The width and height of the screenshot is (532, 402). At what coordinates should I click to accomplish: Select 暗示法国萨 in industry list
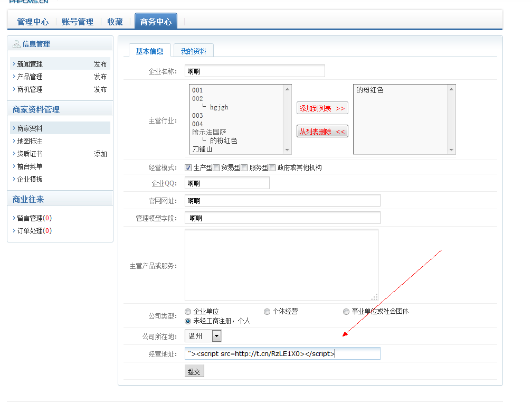[x=209, y=132]
